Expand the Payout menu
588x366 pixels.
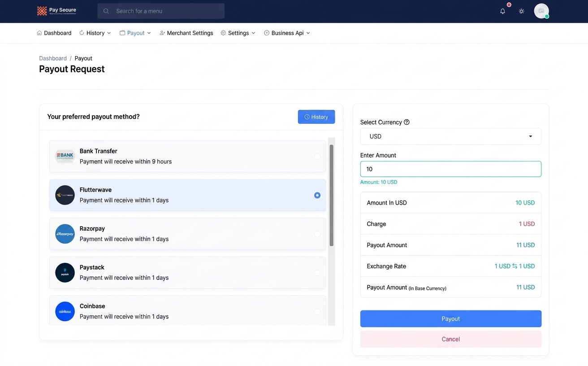[135, 33]
